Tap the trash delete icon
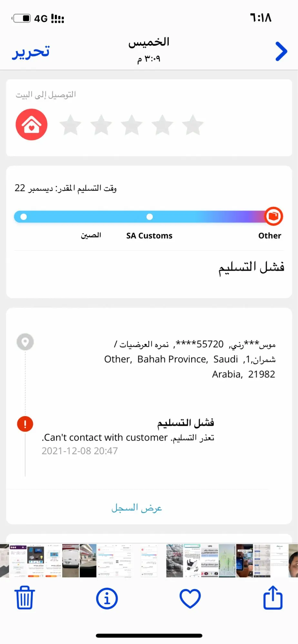Screen dimensions: 298x644 point(25,598)
